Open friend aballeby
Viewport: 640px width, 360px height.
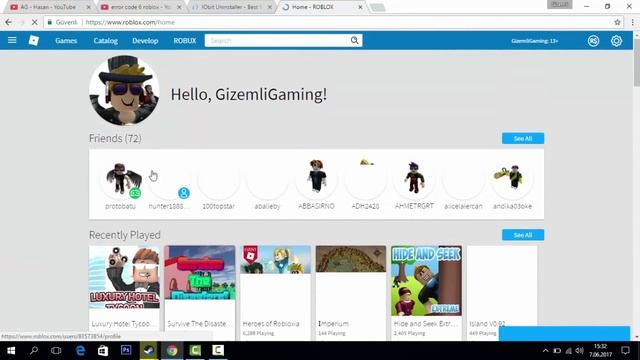(x=267, y=184)
